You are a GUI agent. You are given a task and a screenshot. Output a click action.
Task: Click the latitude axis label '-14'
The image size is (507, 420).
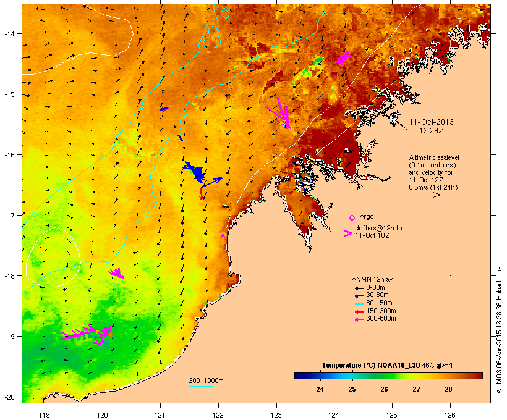[9, 33]
